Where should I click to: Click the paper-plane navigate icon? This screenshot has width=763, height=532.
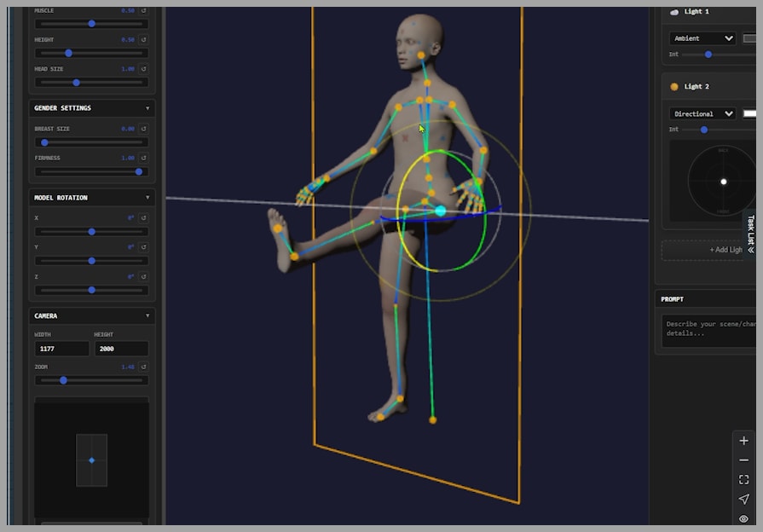tap(743, 500)
